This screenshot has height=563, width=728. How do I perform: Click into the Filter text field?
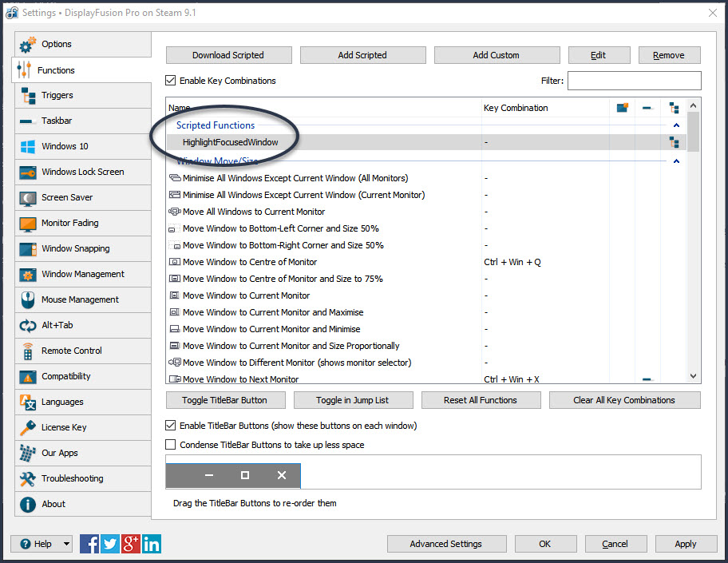tap(635, 81)
